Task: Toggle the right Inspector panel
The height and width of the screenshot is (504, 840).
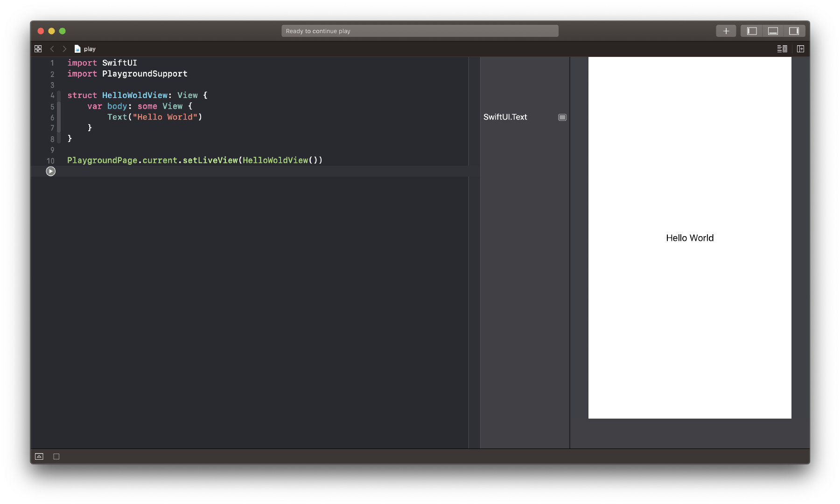Action: (x=794, y=31)
